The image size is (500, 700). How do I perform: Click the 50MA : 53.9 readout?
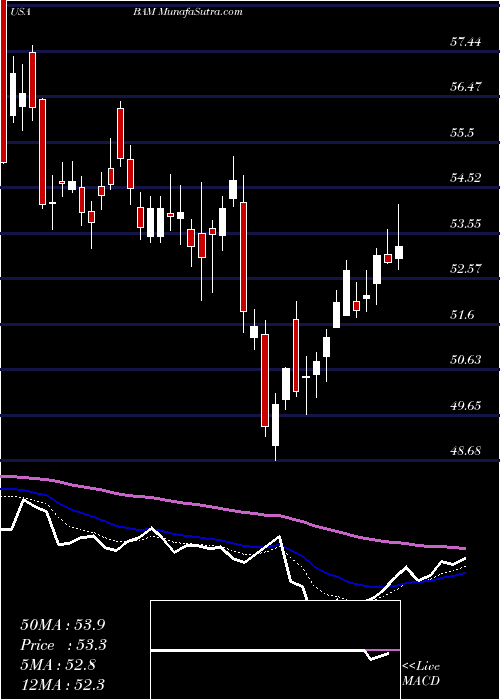coord(63,625)
